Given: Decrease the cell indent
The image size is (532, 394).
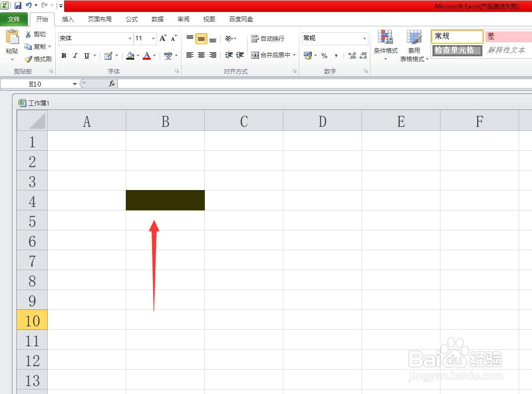Looking at the screenshot, I should (229, 55).
